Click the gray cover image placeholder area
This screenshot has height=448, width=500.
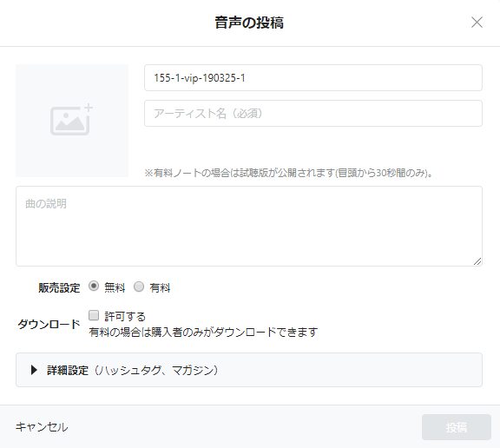[72, 121]
